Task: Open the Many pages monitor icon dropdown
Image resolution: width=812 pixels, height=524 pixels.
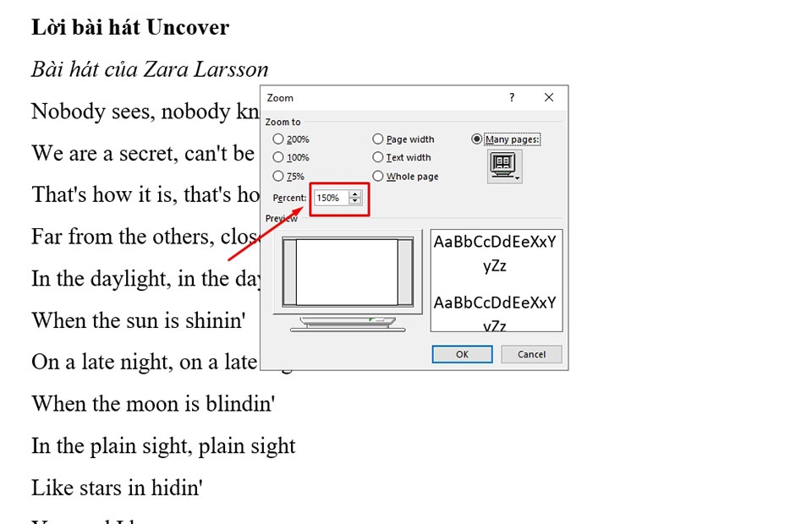Action: pyautogui.click(x=504, y=166)
